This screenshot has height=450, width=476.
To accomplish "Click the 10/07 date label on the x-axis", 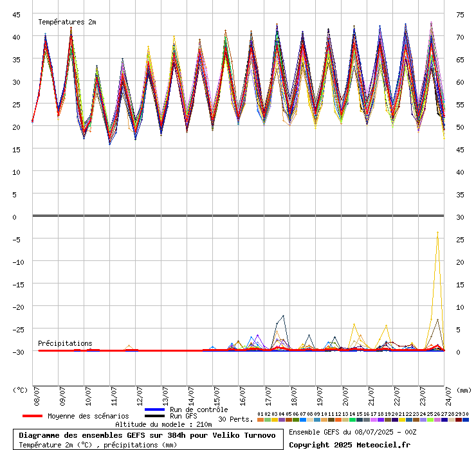I will [x=88, y=396].
